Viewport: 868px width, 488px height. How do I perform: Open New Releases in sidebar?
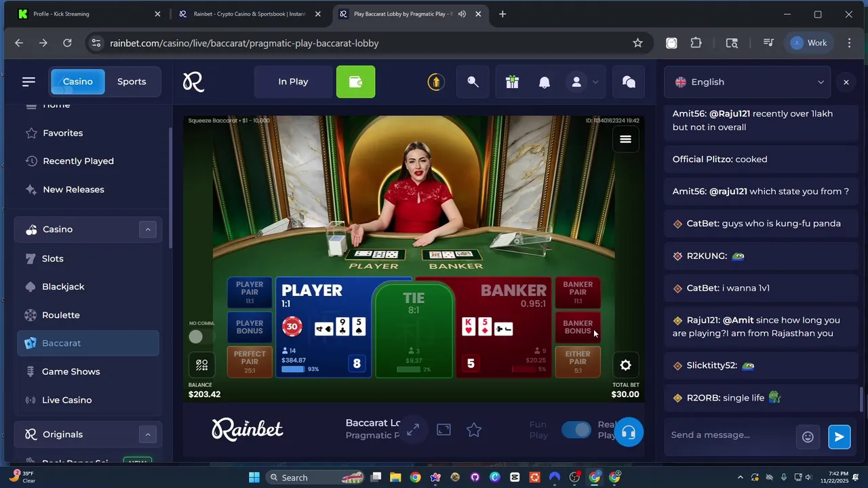(88, 190)
